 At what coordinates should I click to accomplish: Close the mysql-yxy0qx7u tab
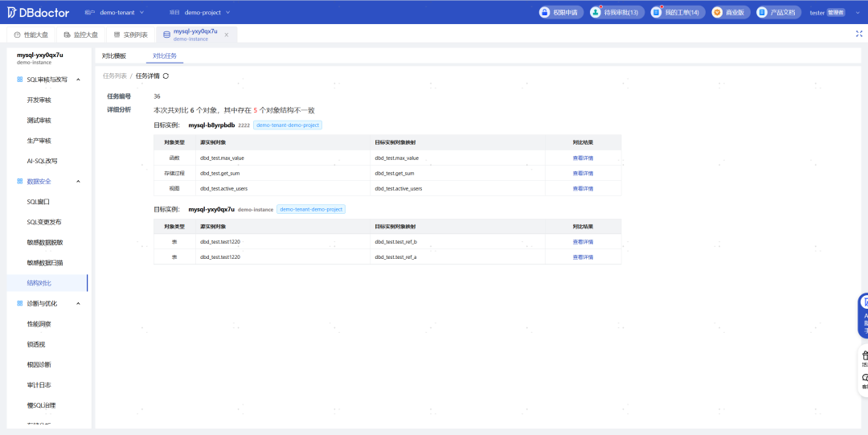point(227,35)
